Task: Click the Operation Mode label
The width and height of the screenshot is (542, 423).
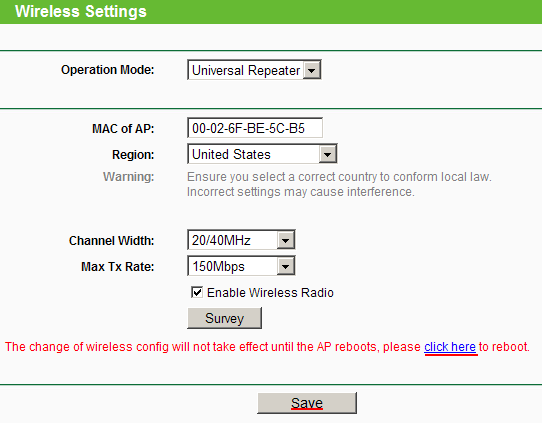Action: click(x=108, y=70)
